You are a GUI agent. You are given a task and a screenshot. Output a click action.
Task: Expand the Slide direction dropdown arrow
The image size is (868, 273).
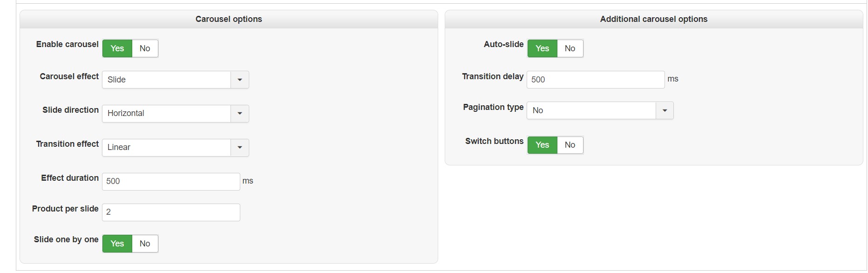(x=240, y=114)
